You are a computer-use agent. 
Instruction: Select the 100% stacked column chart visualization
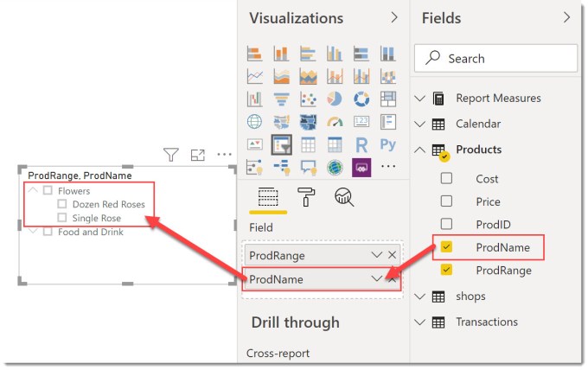pos(387,54)
